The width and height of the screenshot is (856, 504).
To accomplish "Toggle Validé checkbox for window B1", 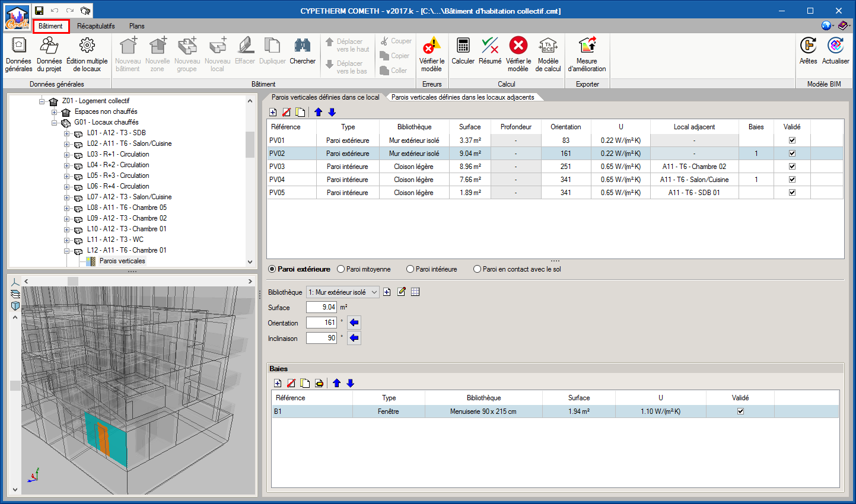I will click(740, 412).
